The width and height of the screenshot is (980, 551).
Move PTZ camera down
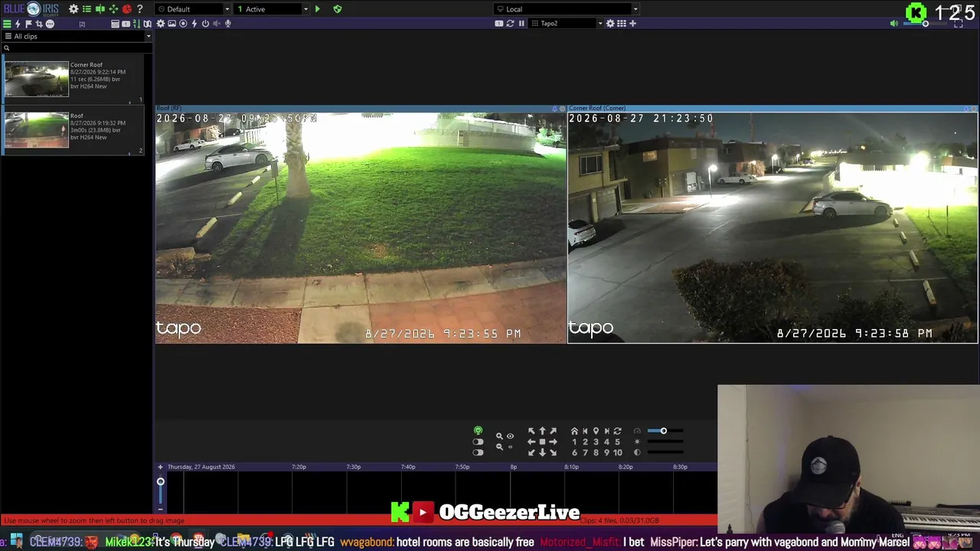542,452
